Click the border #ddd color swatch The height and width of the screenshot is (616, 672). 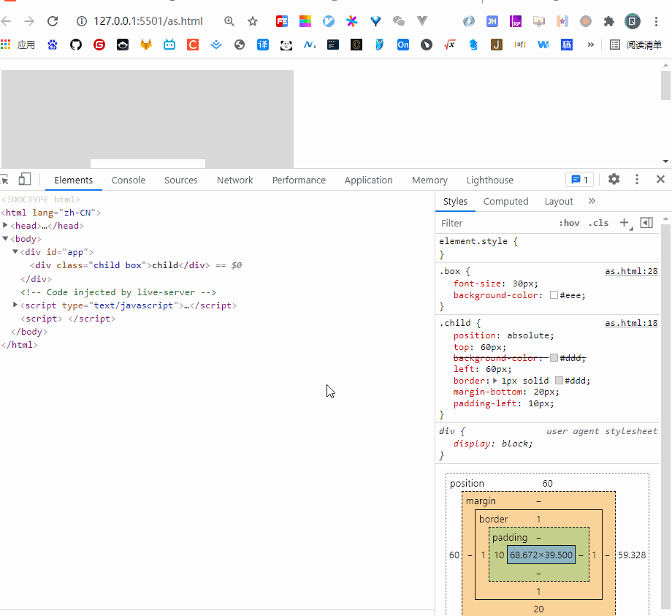pos(559,381)
